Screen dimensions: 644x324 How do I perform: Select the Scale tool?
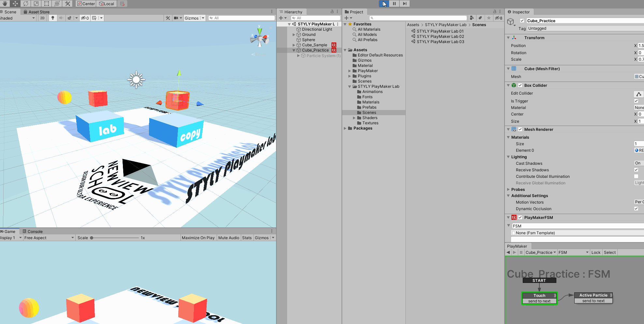tap(36, 4)
